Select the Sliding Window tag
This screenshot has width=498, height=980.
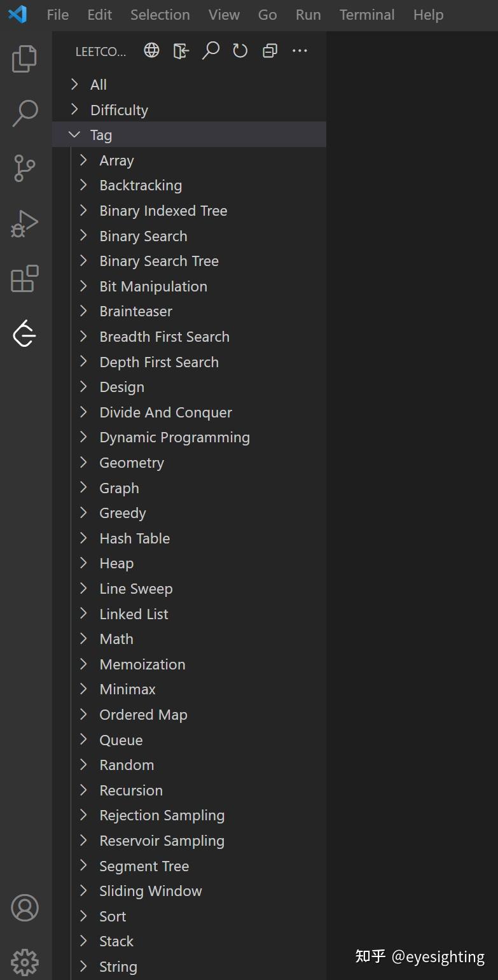point(151,891)
